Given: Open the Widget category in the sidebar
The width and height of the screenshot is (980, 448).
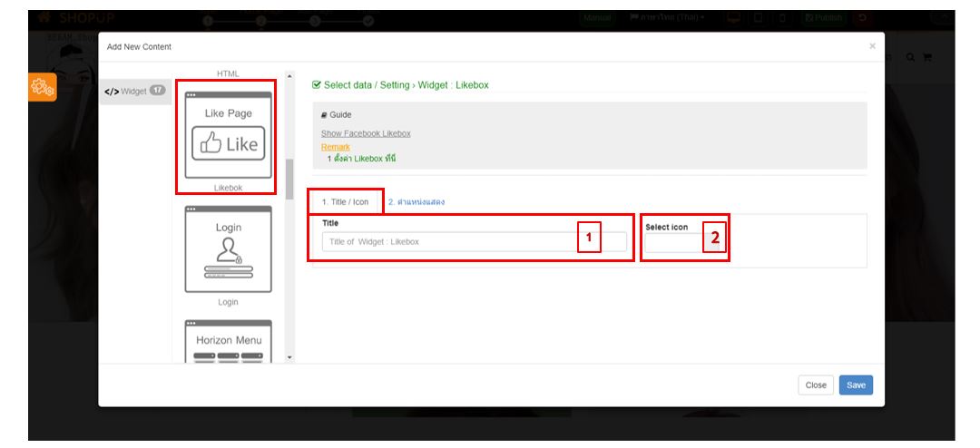Looking at the screenshot, I should 135,92.
